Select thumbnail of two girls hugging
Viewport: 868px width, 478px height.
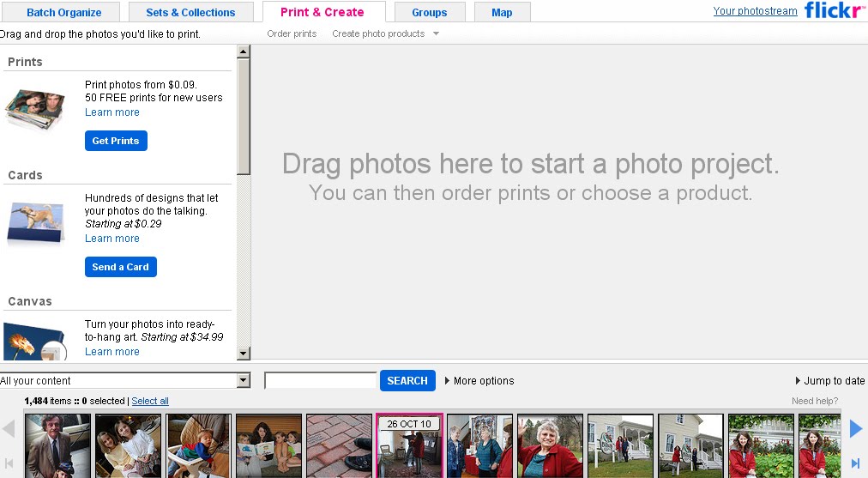pyautogui.click(x=128, y=446)
